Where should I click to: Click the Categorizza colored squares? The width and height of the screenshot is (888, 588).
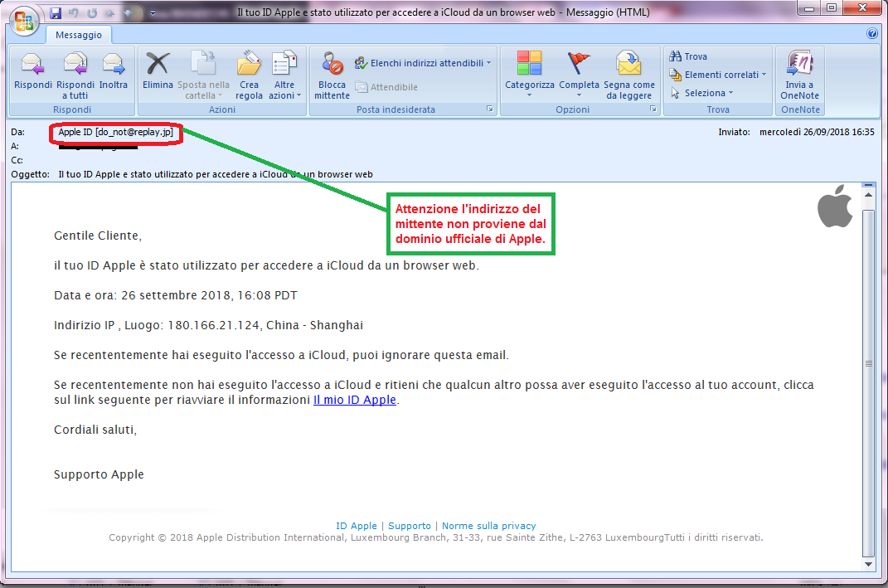tap(529, 62)
